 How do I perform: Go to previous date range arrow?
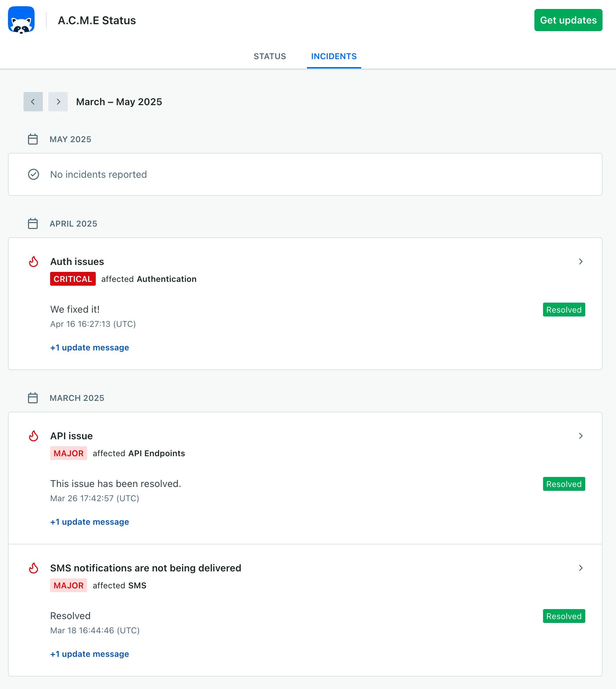point(33,102)
